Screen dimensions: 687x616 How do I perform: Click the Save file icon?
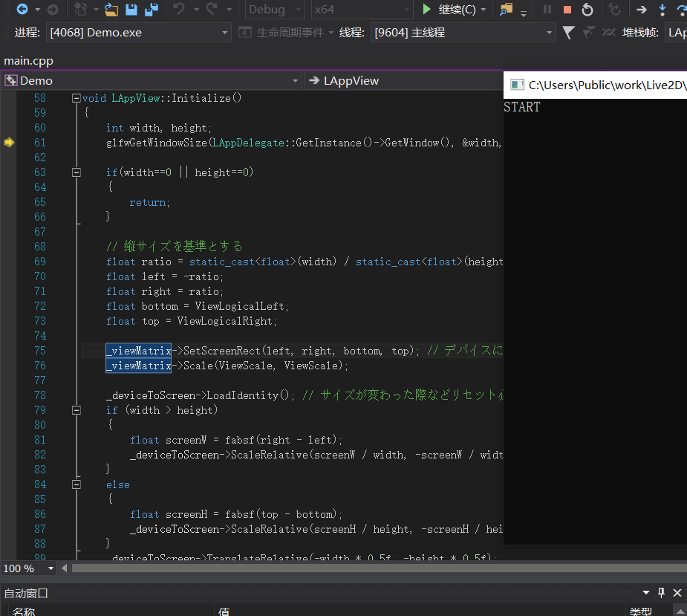[x=131, y=10]
